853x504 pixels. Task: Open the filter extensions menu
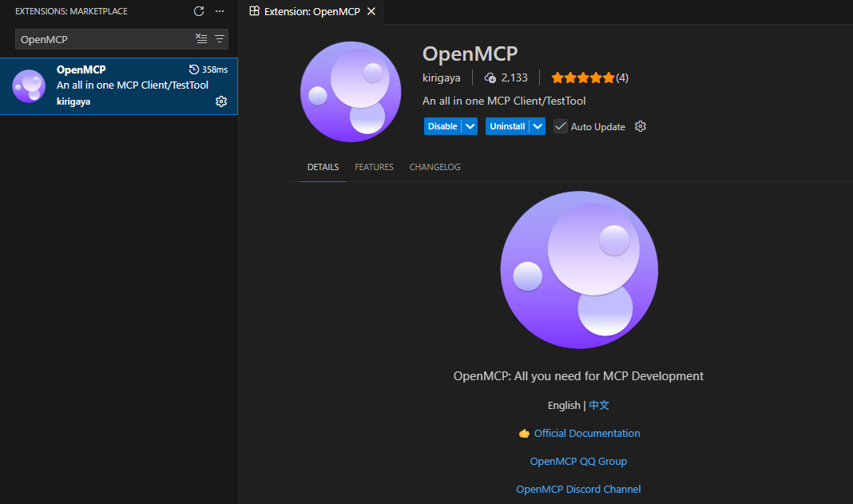point(219,38)
